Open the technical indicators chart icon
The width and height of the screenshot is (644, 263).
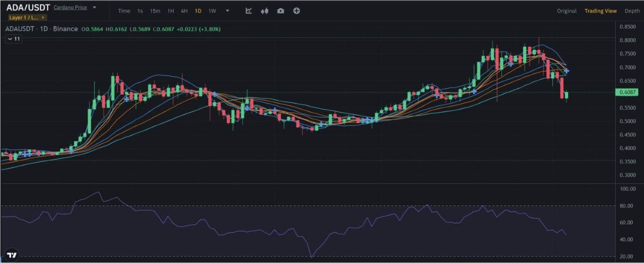pos(249,11)
